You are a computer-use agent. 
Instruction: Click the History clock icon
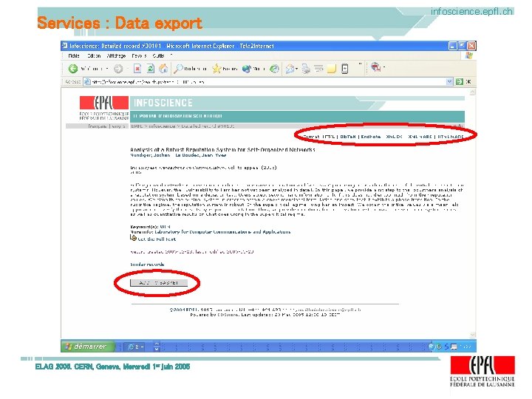(x=274, y=69)
